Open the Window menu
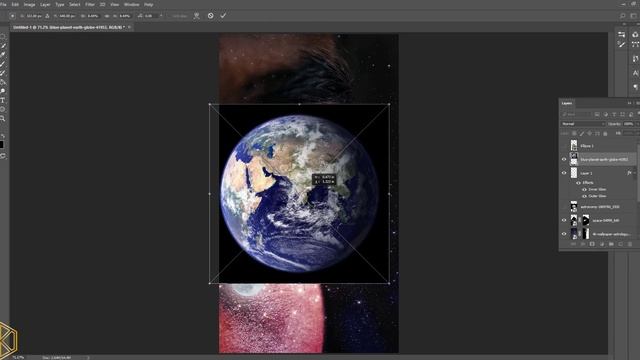 point(131,4)
